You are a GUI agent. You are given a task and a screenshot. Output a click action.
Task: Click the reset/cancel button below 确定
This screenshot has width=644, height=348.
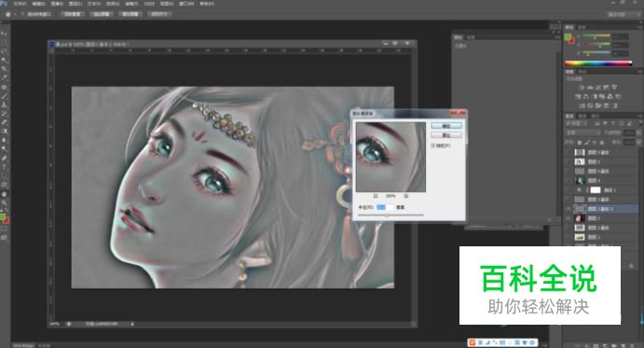[x=446, y=135]
